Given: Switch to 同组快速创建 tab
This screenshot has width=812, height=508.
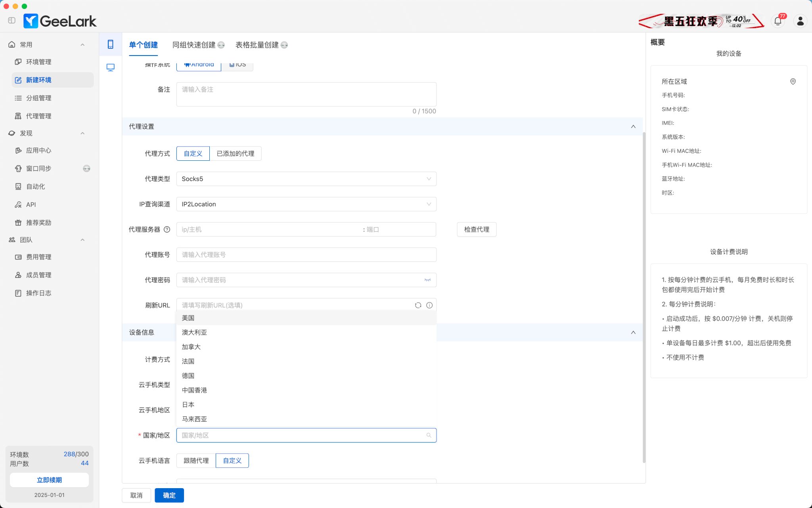Looking at the screenshot, I should (x=194, y=45).
